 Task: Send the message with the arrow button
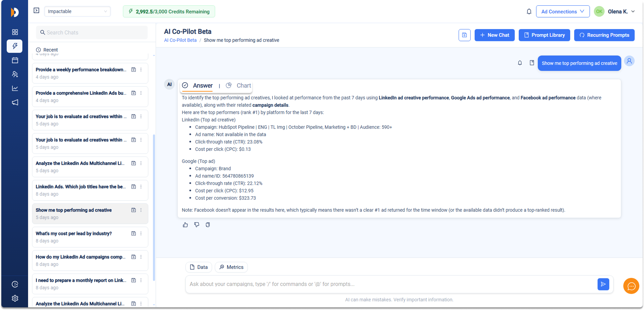point(603,284)
